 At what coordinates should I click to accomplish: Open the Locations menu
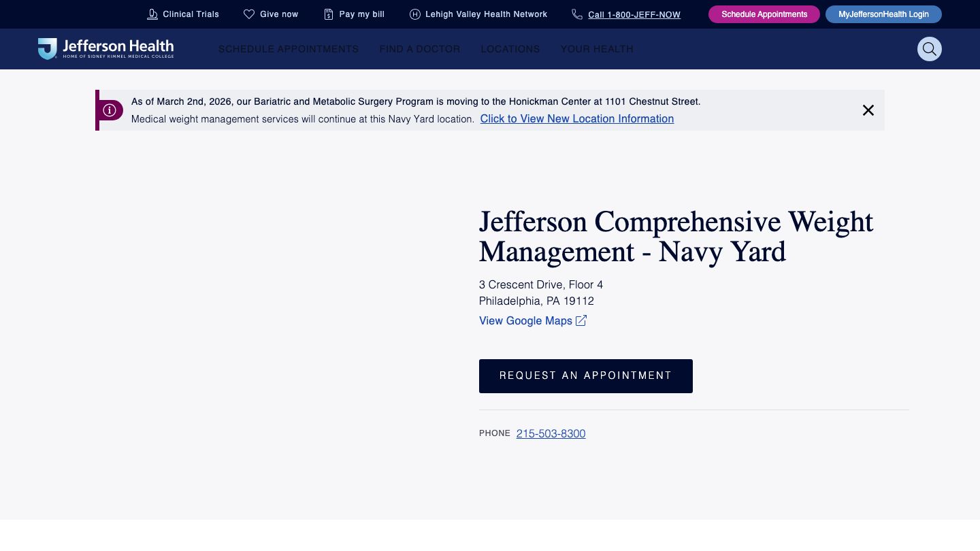tap(510, 49)
